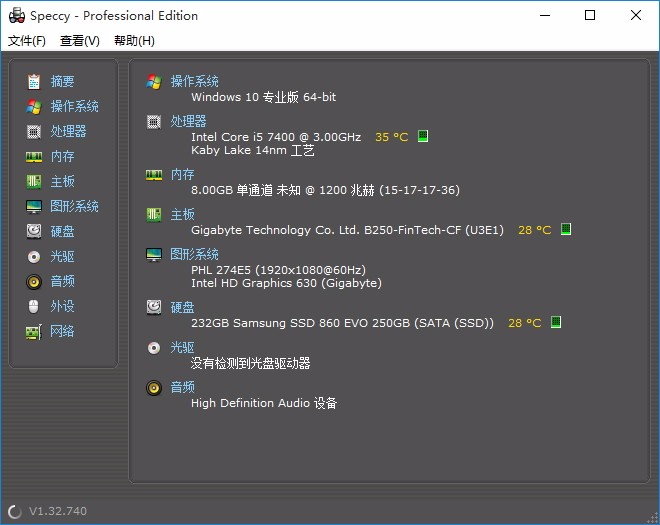Click the green temperature indicator next to 35 °C
660x525 pixels.
click(423, 136)
